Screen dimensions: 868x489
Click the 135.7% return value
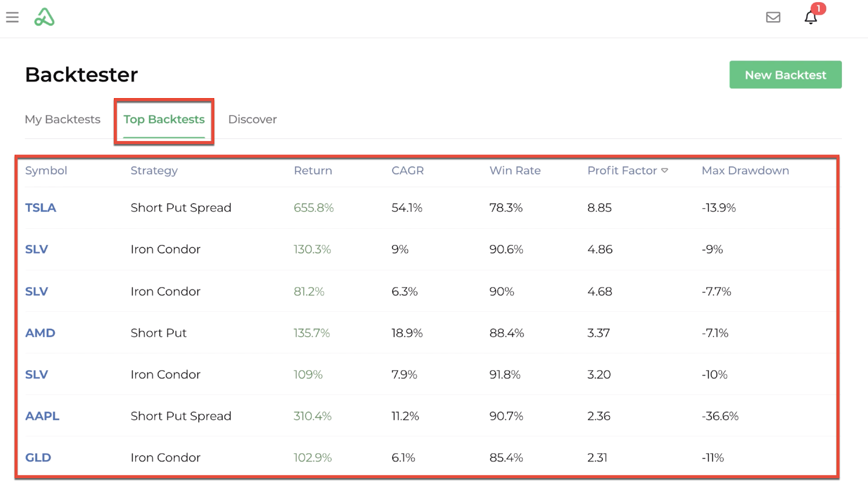coord(311,333)
